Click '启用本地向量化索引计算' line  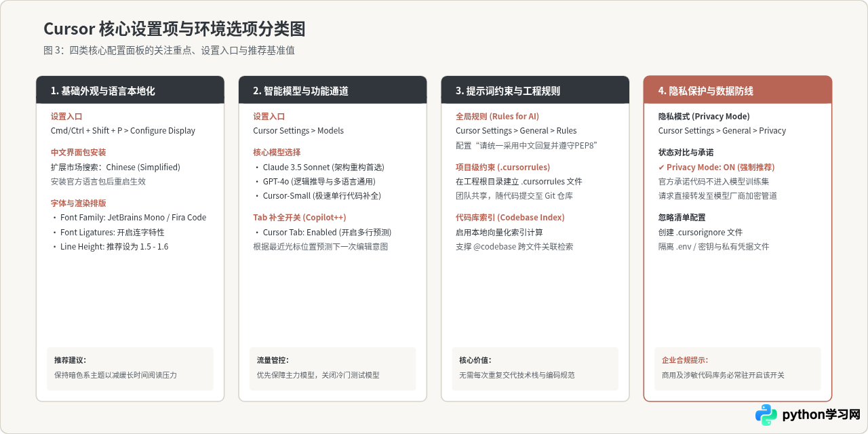[x=499, y=233]
